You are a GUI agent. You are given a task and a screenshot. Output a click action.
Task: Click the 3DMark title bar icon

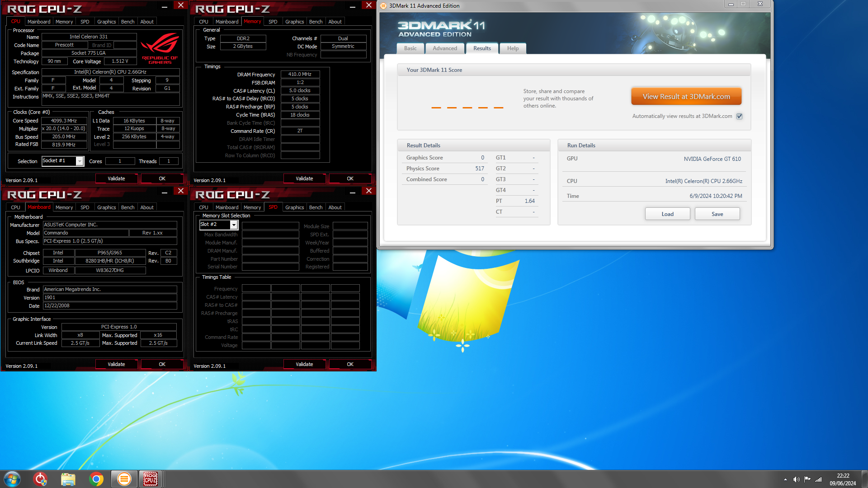(x=384, y=6)
